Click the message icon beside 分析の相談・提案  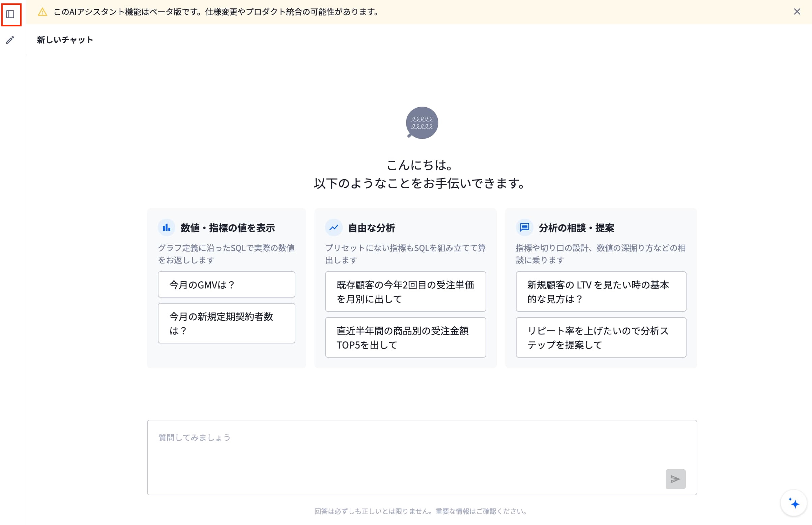tap(525, 227)
